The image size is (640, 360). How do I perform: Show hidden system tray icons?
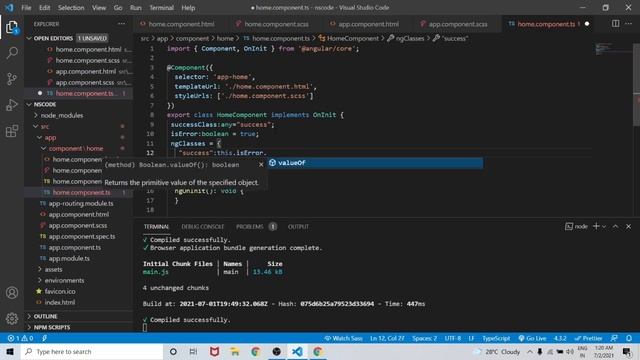tap(529, 351)
